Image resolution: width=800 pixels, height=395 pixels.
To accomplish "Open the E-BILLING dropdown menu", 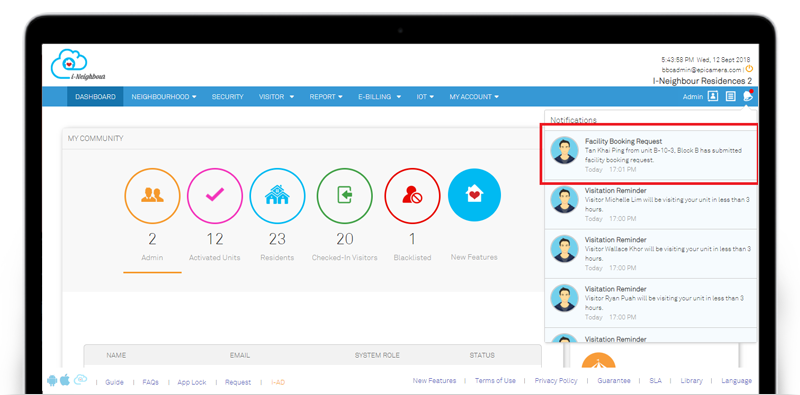I will coord(379,96).
